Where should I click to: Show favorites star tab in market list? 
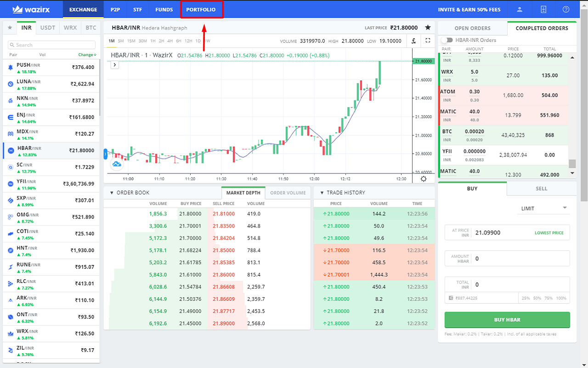tap(10, 28)
